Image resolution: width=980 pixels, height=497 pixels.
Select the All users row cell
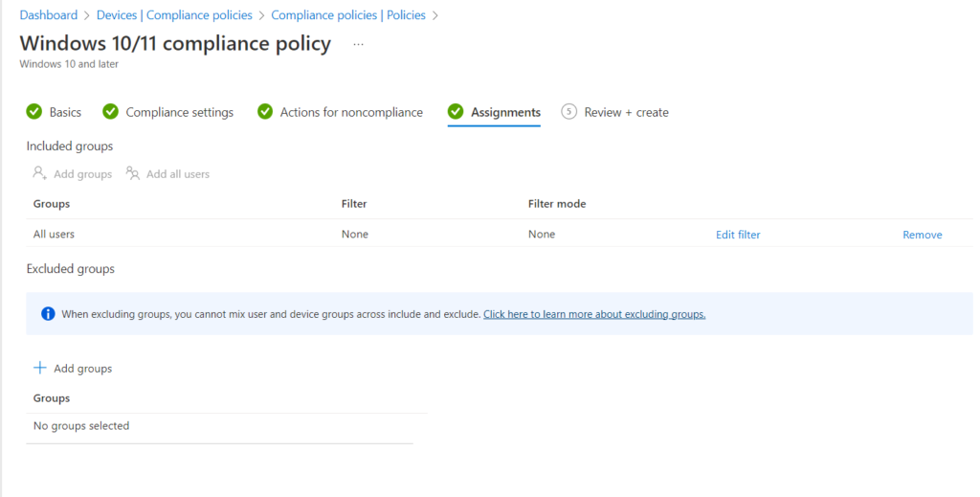coord(54,234)
